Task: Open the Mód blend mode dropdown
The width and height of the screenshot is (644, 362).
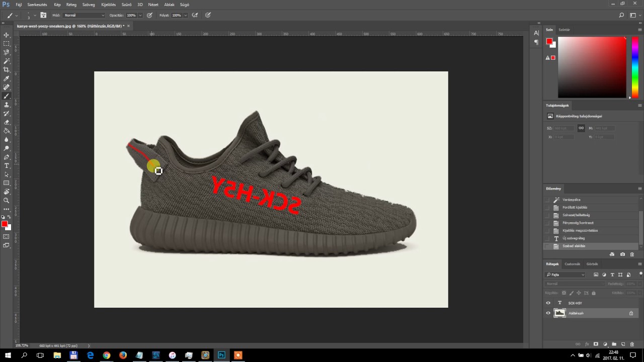Action: pos(84,15)
